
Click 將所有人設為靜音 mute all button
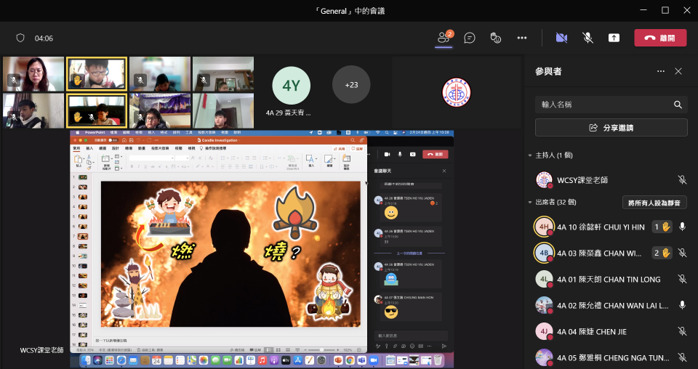654,203
